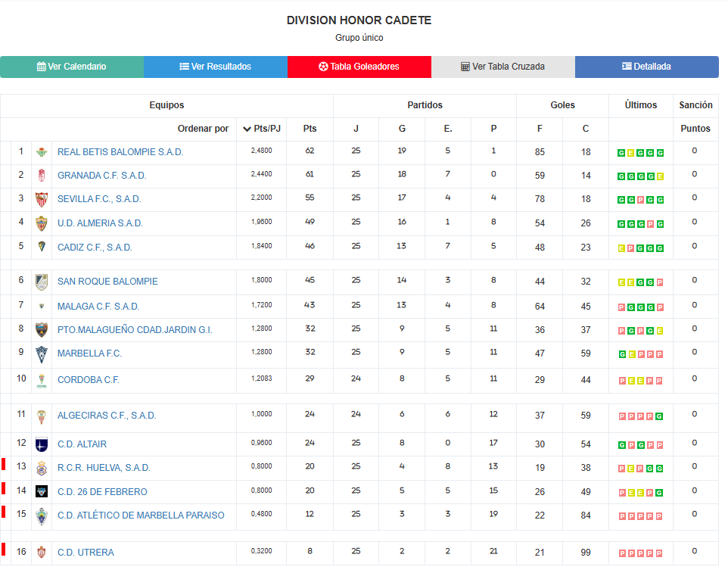
Task: Open GRANADA C.F. S.A.D. team link
Action: coord(101,176)
